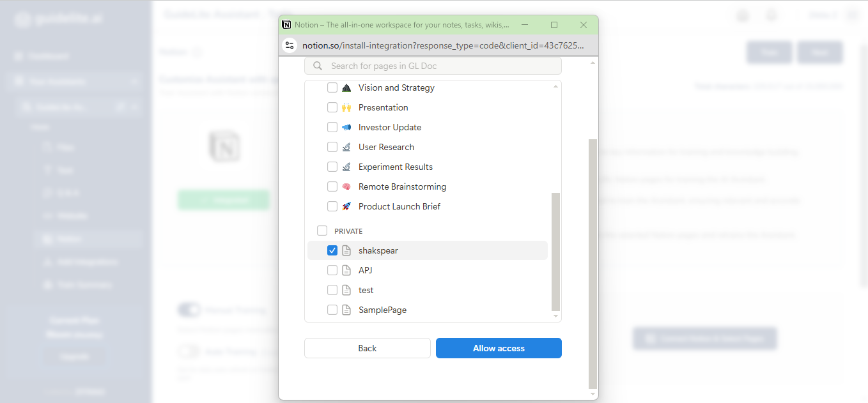868x403 pixels.
Task: Select the User Research checkbox
Action: [x=332, y=147]
